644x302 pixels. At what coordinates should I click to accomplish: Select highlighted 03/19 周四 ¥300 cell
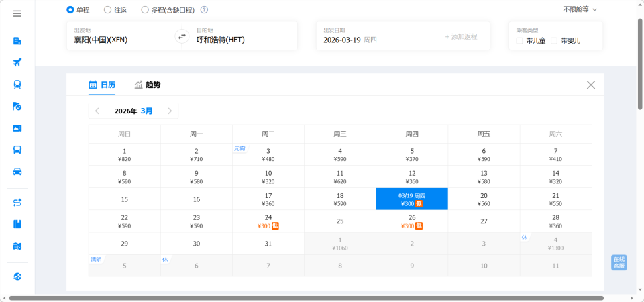click(x=412, y=199)
